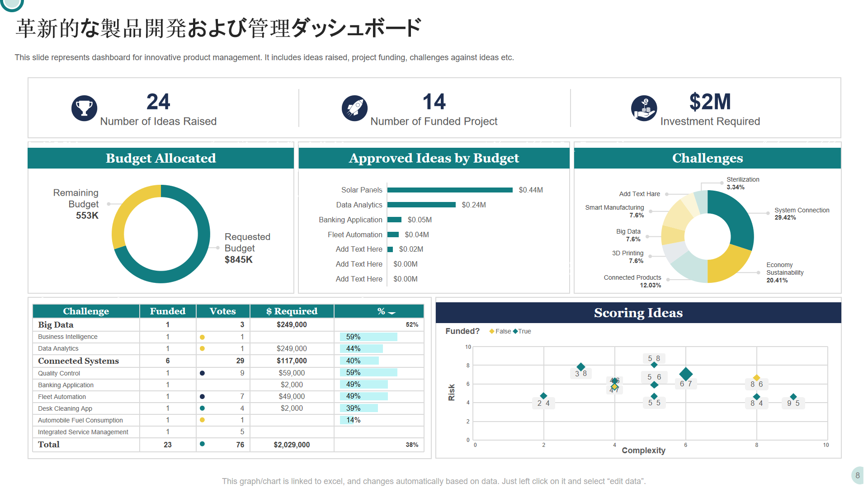Screen dimensions: 868x488
Task: Click the money-hand Investment Required icon
Action: 644,108
